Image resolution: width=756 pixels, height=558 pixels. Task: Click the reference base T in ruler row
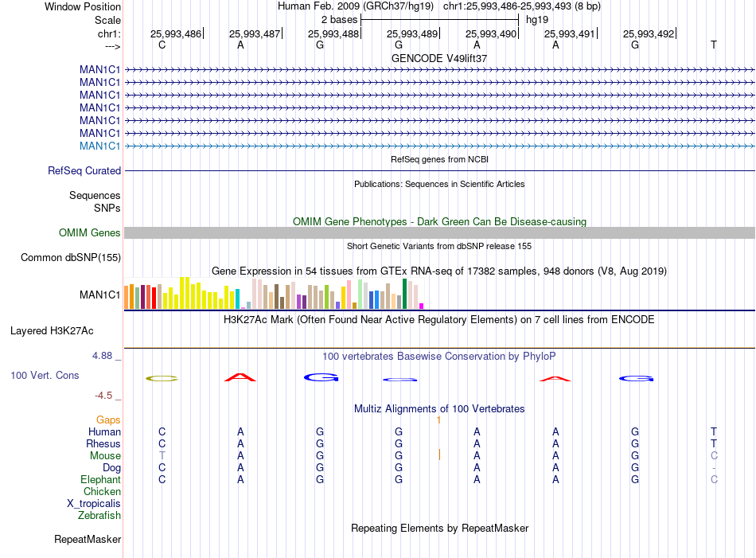click(x=714, y=45)
